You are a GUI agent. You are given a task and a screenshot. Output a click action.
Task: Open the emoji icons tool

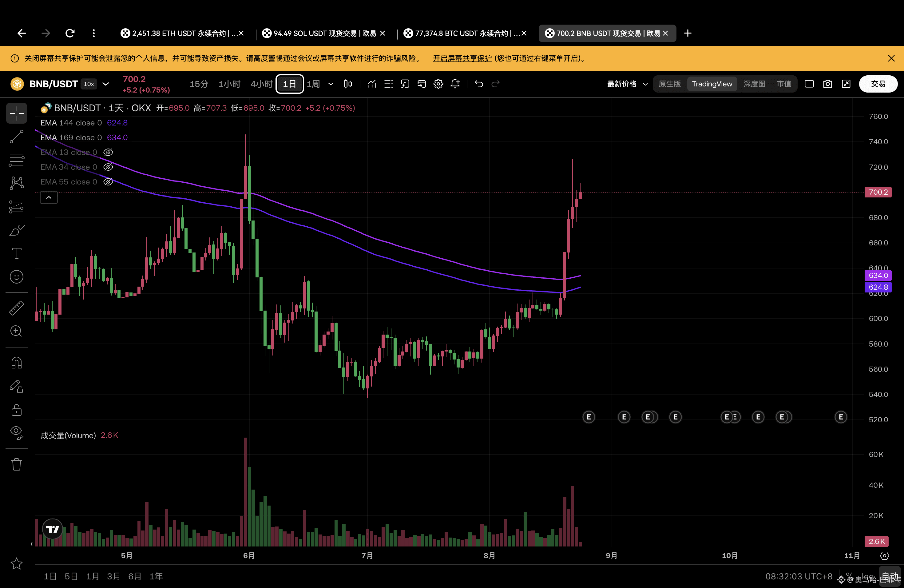pos(17,277)
